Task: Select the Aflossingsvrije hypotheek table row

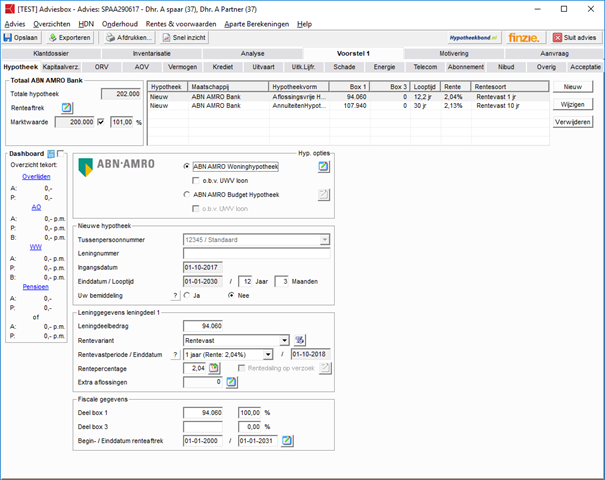Action: point(348,97)
